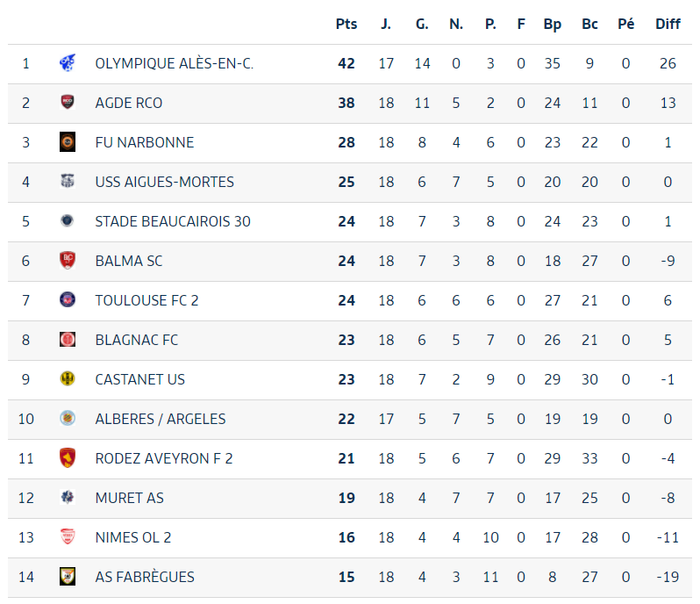
Task: Click the Diff column header
Action: (668, 24)
